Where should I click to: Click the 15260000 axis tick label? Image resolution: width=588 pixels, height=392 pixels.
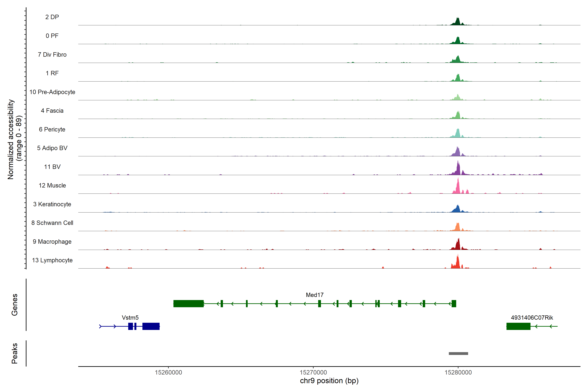tap(168, 372)
